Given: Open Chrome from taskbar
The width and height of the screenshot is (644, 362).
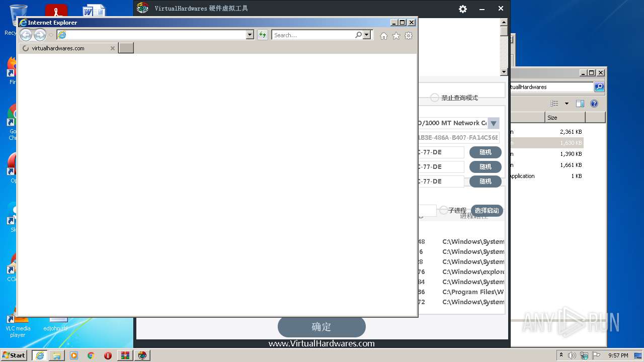Looking at the screenshot, I should tap(91, 355).
